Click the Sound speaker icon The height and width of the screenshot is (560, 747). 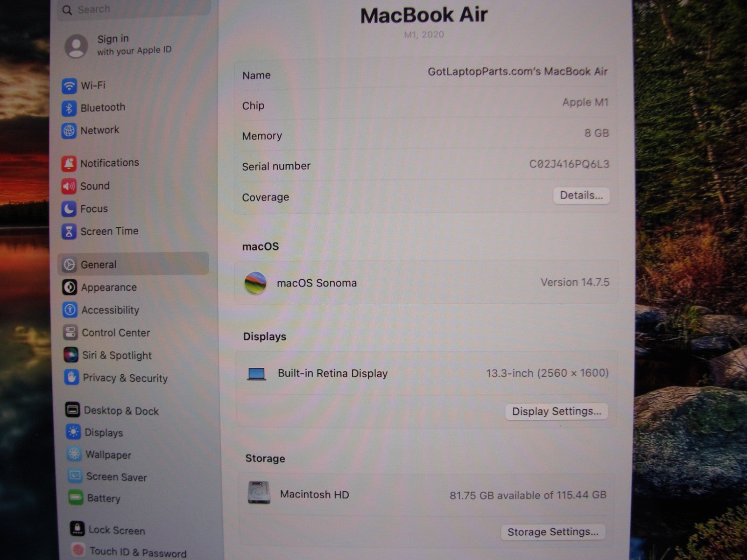[69, 186]
